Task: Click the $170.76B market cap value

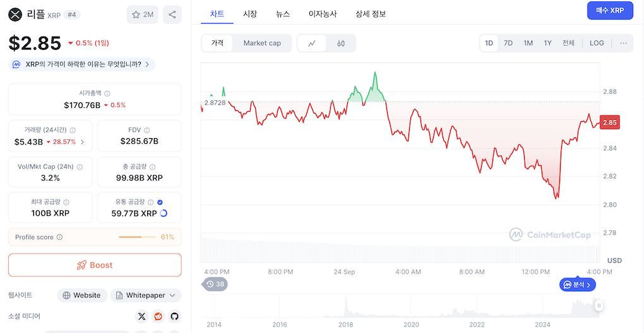Action: (82, 105)
